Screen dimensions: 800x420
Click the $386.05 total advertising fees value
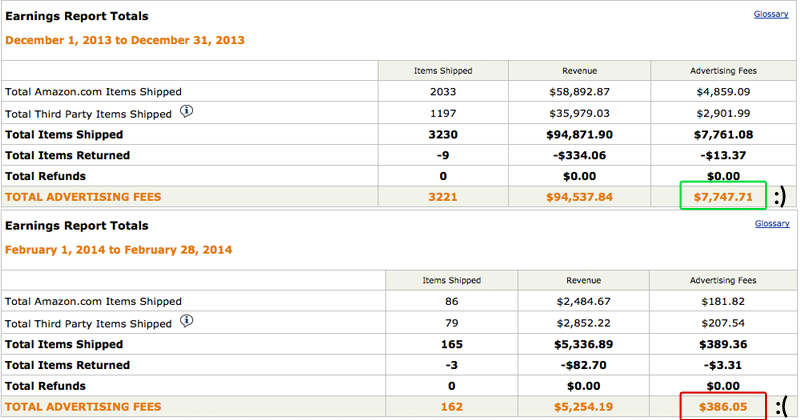(723, 407)
